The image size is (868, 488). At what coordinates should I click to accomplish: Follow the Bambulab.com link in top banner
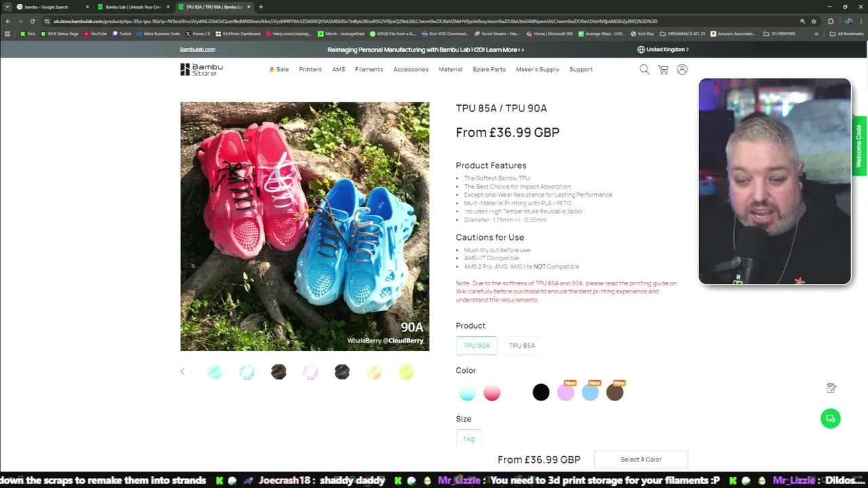click(x=197, y=49)
